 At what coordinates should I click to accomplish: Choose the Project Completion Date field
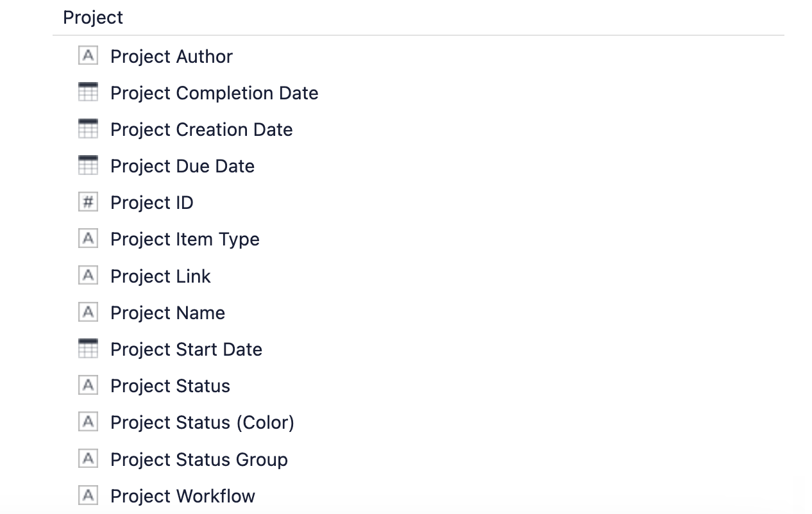(x=214, y=93)
